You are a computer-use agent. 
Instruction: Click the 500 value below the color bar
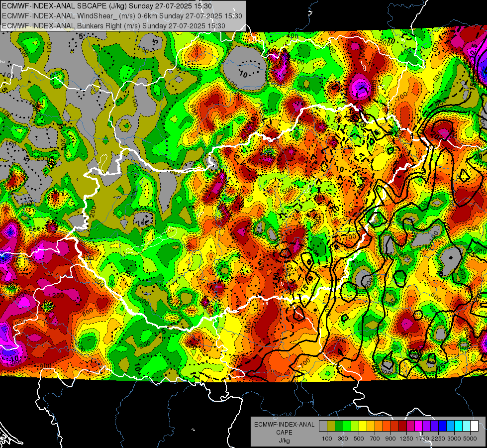[359, 439]
